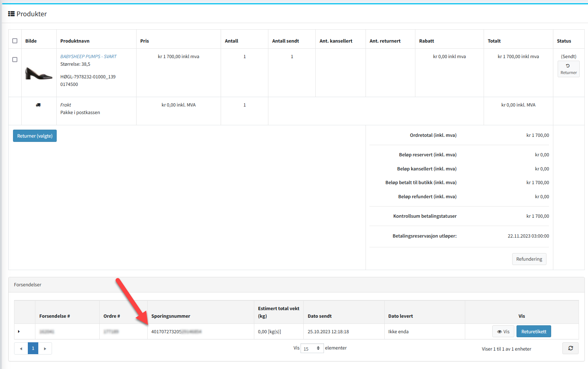Open the items-per-page dropdown showing 15
This screenshot has width=588, height=369.
312,348
